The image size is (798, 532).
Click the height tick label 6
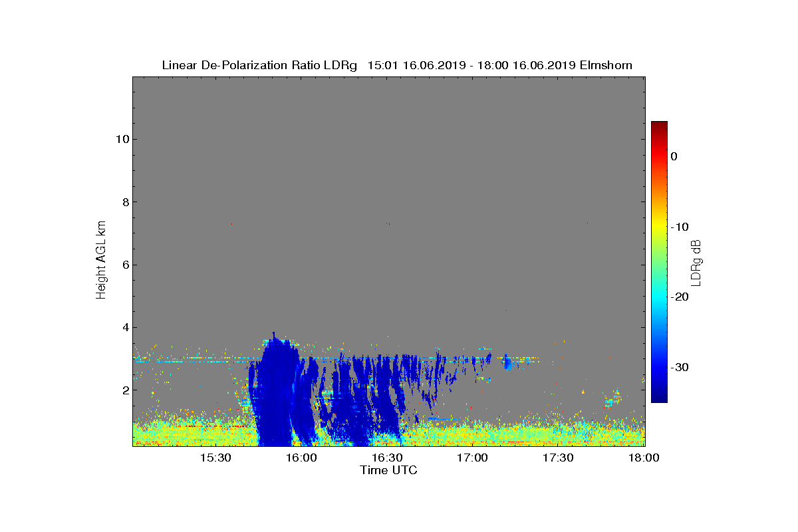point(124,265)
